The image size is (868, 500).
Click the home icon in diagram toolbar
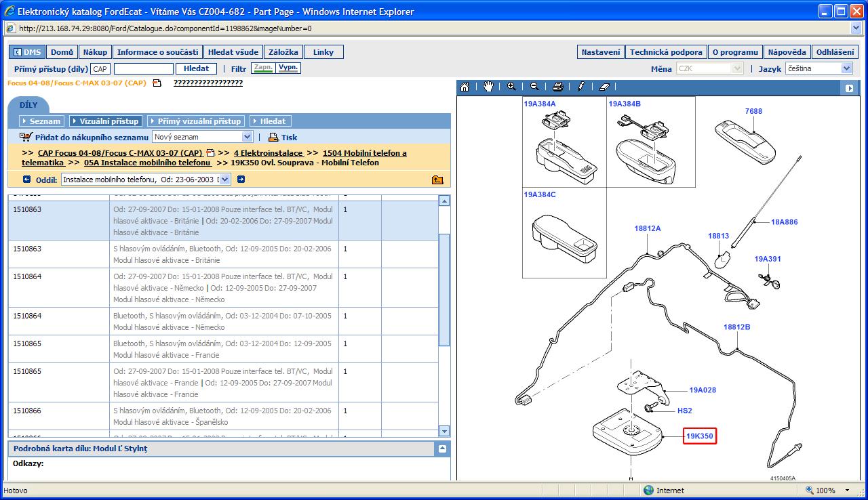(465, 87)
